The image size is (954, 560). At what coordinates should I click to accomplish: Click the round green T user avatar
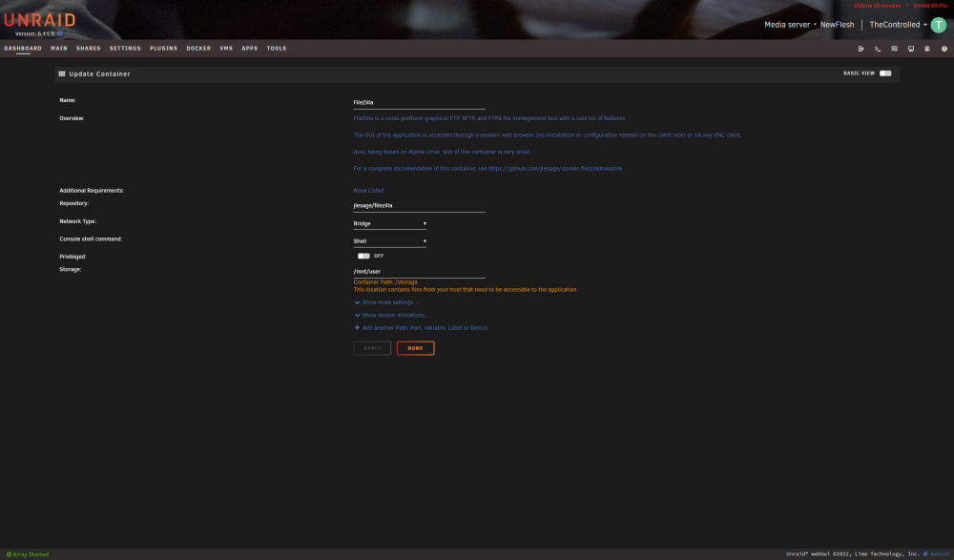click(x=938, y=25)
